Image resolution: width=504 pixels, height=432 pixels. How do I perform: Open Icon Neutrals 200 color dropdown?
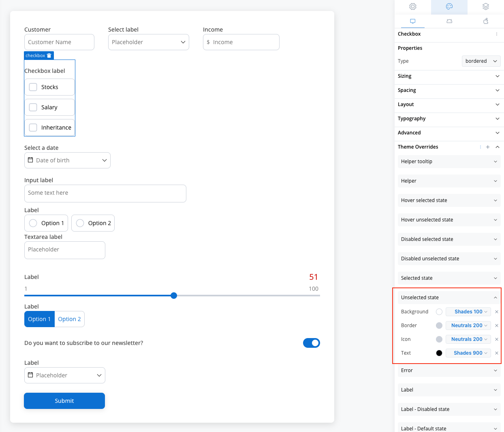coord(468,339)
